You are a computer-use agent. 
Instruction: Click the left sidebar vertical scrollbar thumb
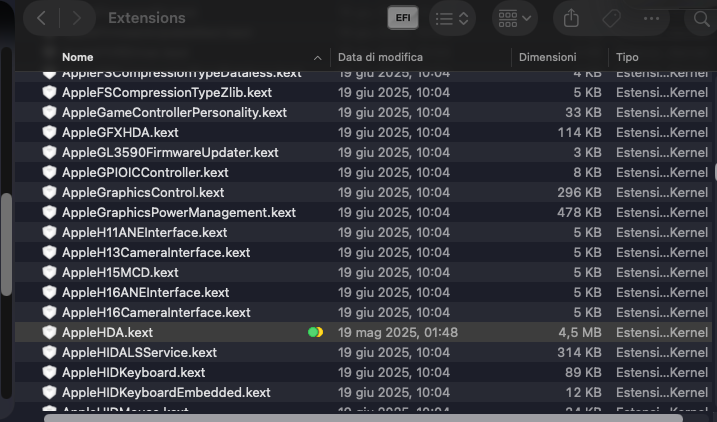click(x=6, y=245)
